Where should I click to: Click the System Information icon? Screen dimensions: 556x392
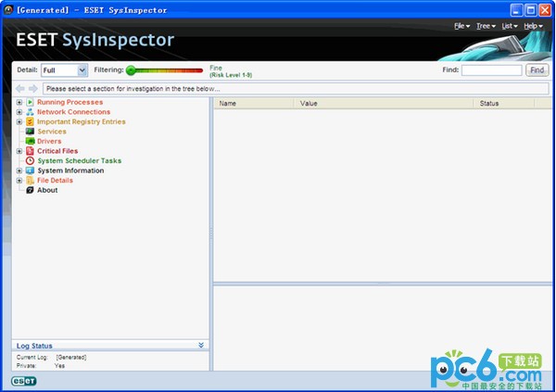pos(30,171)
